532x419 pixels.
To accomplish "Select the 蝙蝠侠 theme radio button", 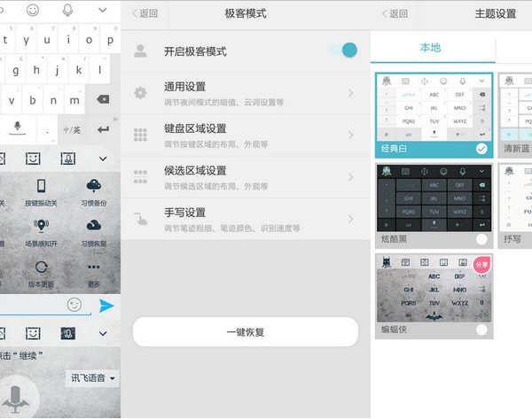I will point(481,330).
